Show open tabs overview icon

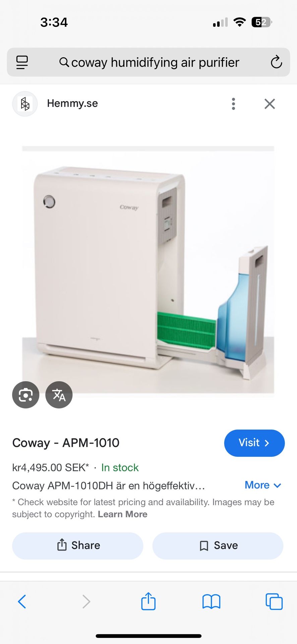coord(274,601)
